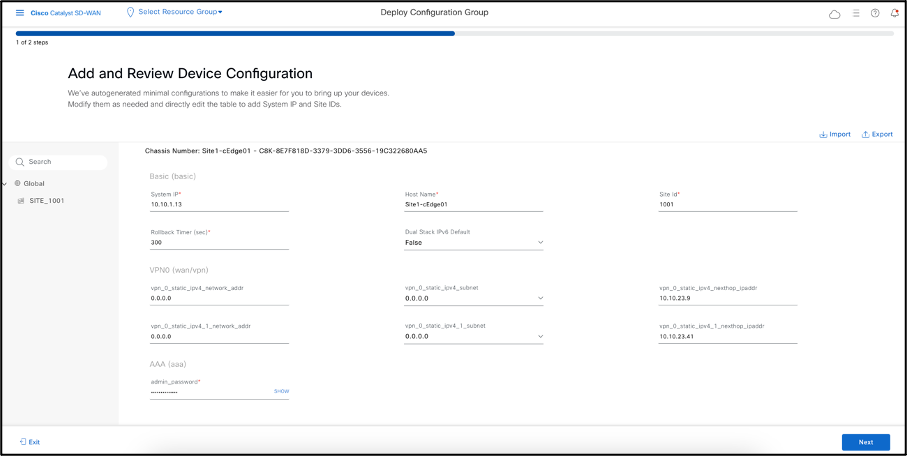Show the admin password
The image size is (908, 456).
[281, 391]
